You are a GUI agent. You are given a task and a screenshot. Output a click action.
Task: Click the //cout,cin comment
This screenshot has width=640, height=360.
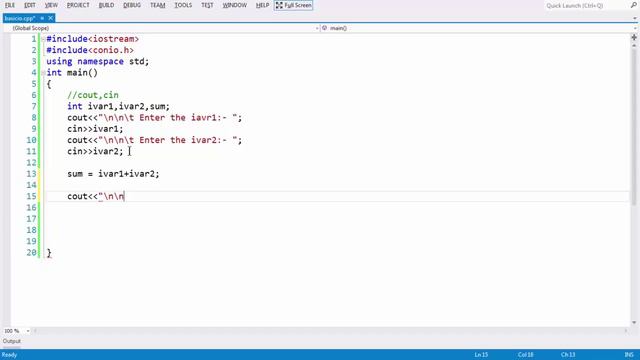tap(93, 95)
